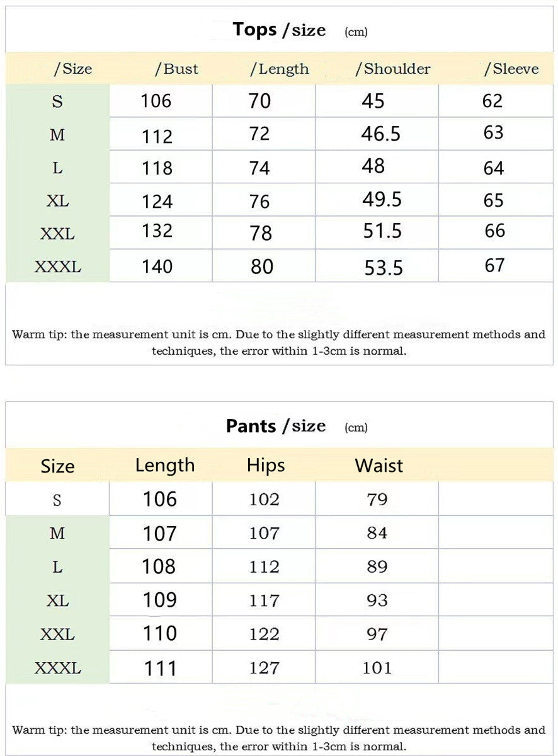Select the Waist column header
Screen dimensions: 558x756
379,466
